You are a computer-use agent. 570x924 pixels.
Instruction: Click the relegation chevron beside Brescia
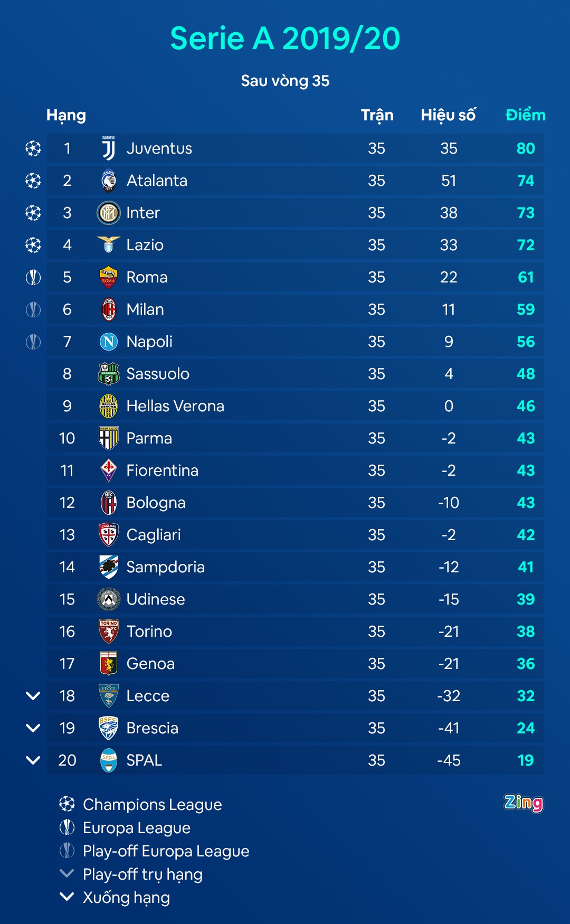(33, 728)
